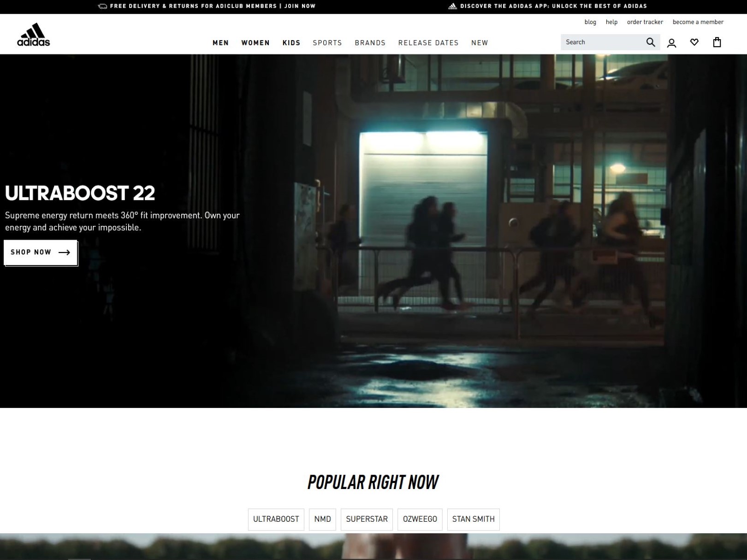Select the OZWEEGO popular tag
Screen dimensions: 747x560
point(420,519)
